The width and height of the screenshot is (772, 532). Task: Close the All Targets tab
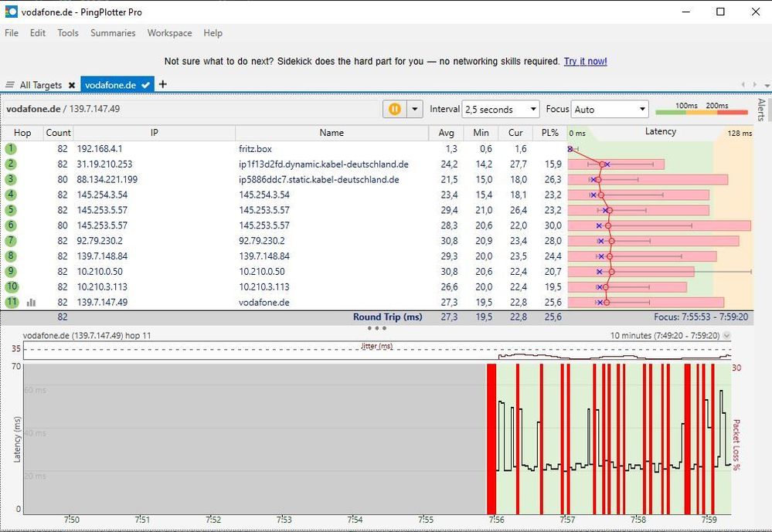point(72,86)
